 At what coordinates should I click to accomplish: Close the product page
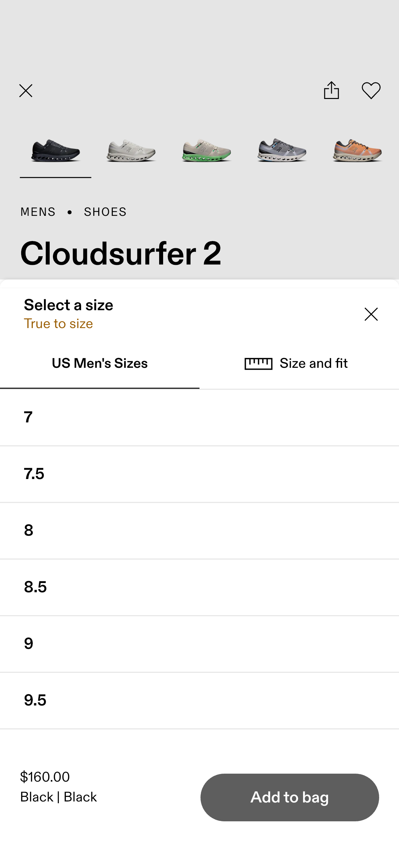point(25,91)
